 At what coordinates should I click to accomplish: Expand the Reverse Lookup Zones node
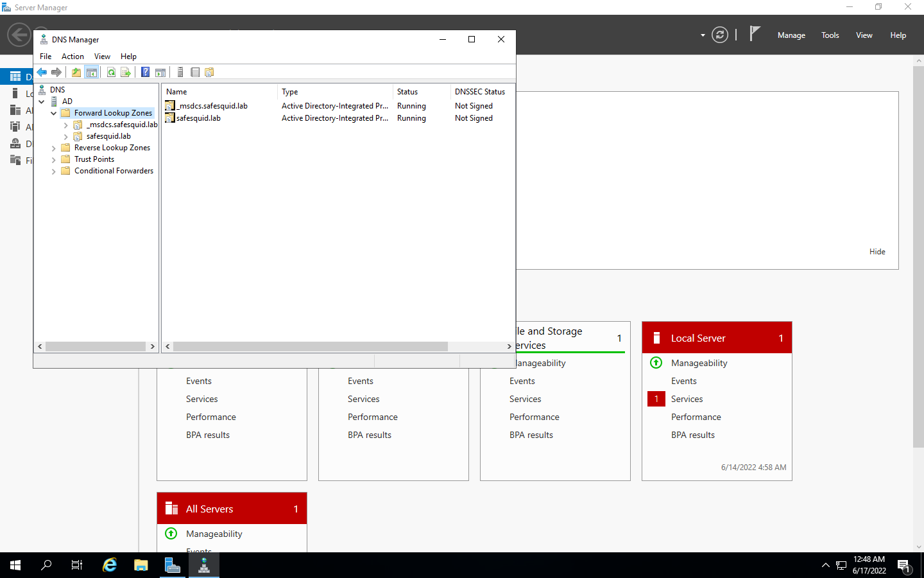coord(54,148)
